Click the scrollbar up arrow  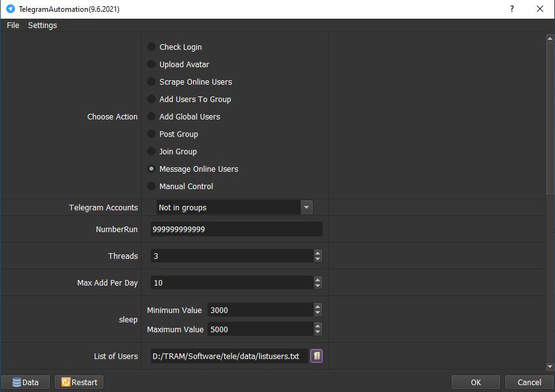click(x=550, y=38)
